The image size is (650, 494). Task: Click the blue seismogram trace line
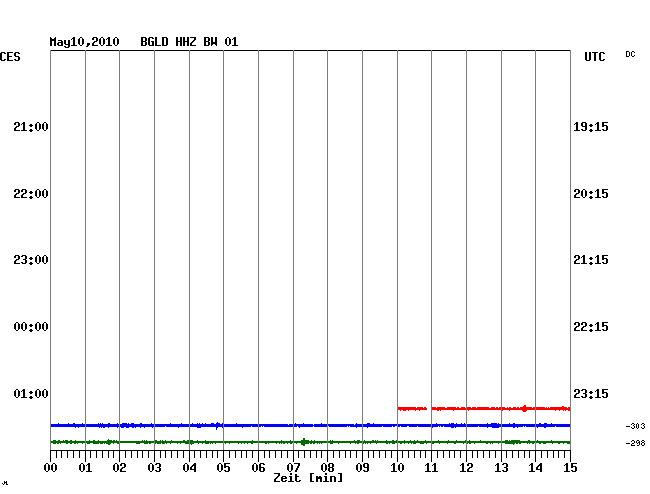300,425
